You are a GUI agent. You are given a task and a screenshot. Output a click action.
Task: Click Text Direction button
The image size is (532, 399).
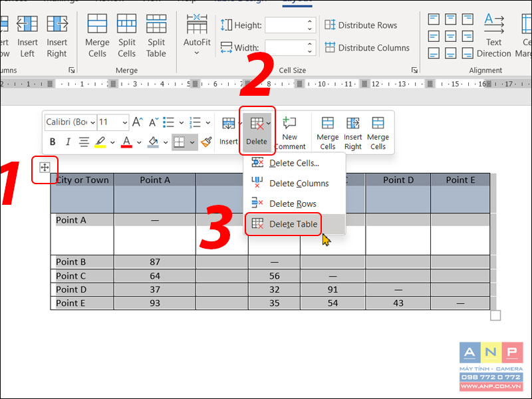[x=493, y=36]
